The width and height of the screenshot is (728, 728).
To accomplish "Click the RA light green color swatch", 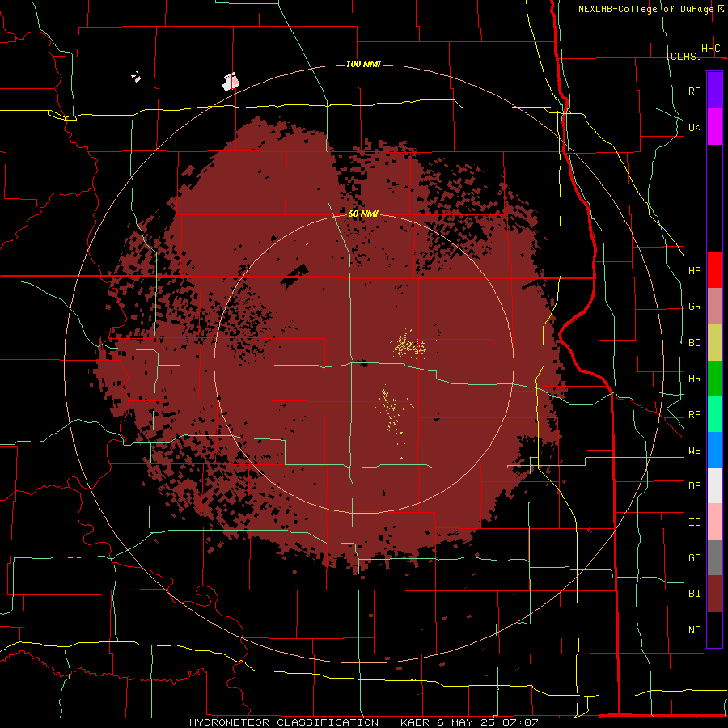I will coord(714,414).
